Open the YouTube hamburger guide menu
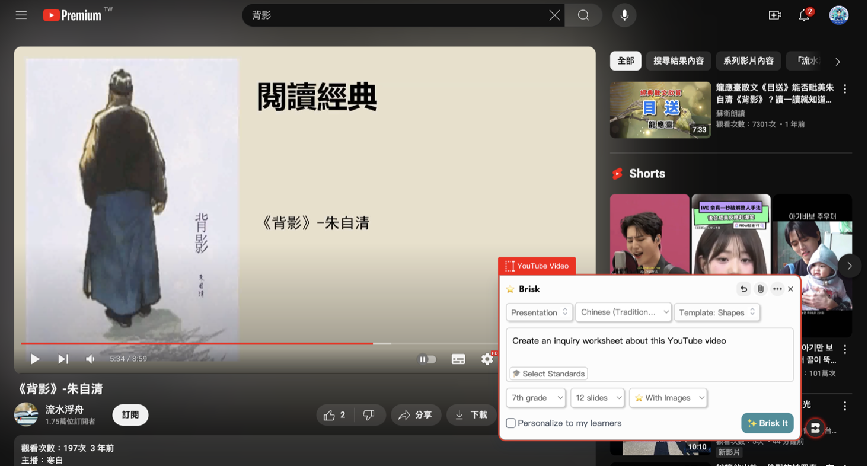 pyautogui.click(x=21, y=15)
